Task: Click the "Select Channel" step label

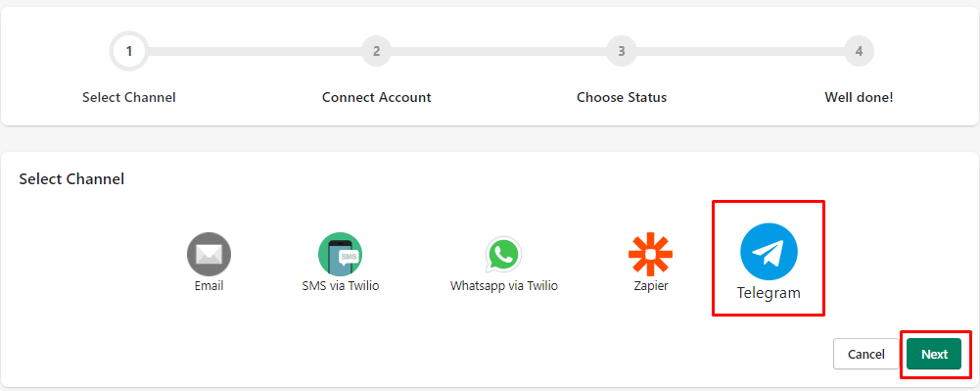Action: pos(129,98)
